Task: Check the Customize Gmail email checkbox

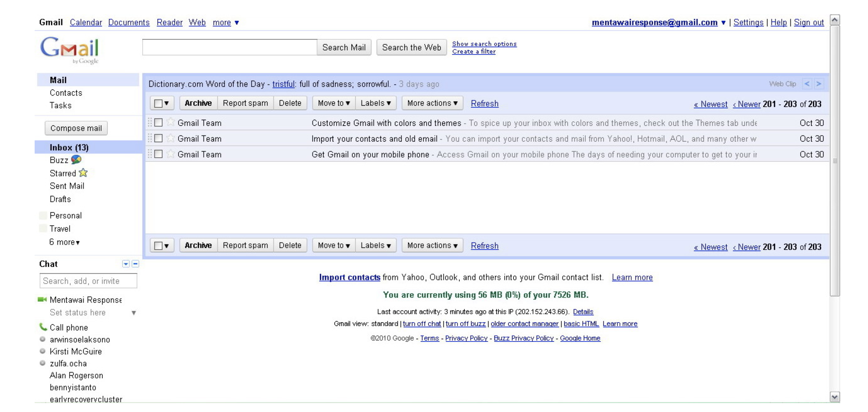Action: tap(158, 123)
